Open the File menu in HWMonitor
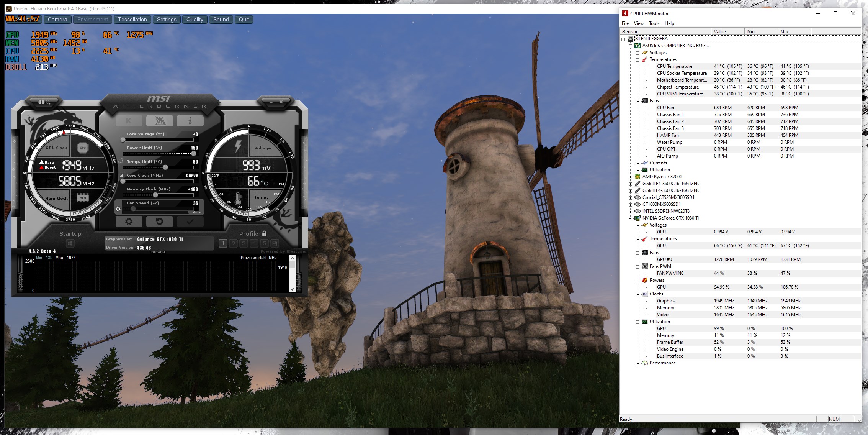The image size is (868, 435). click(x=625, y=23)
